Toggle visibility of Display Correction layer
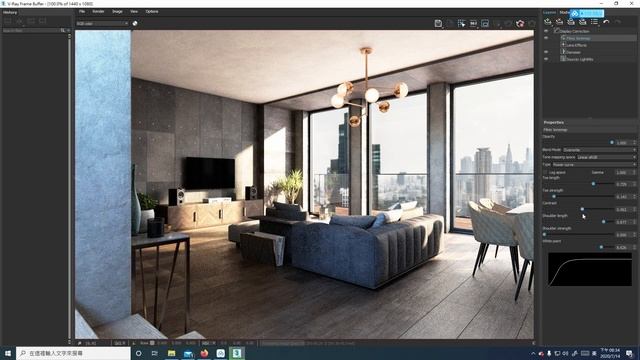 click(546, 31)
